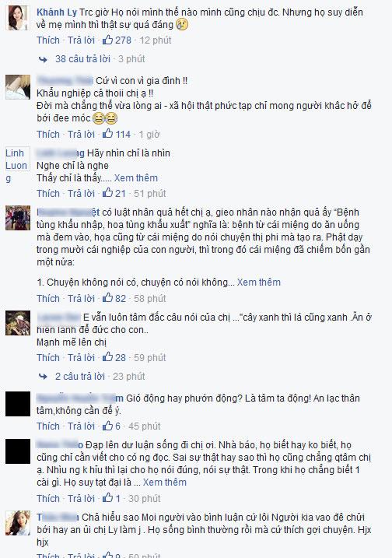The width and height of the screenshot is (392, 558).
Task: Click Trả lời under the Cứ vì con comment
Action: (x=81, y=134)
